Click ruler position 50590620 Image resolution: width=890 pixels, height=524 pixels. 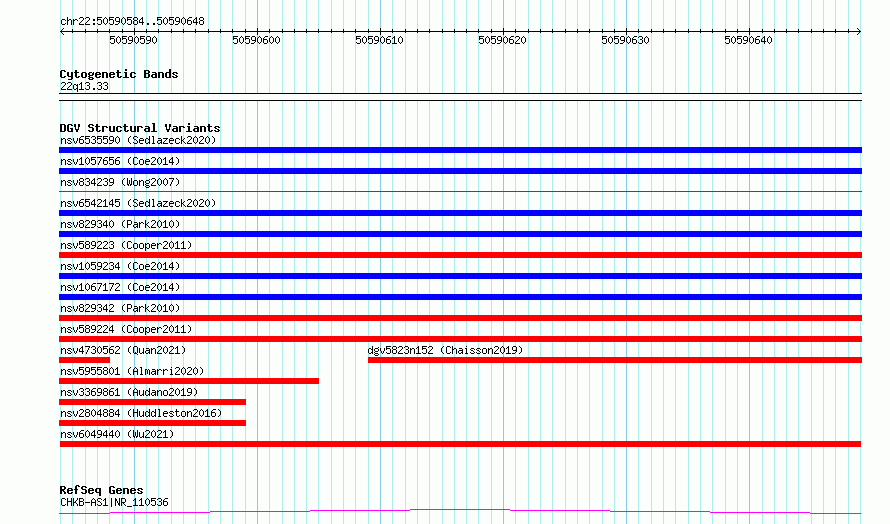502,40
